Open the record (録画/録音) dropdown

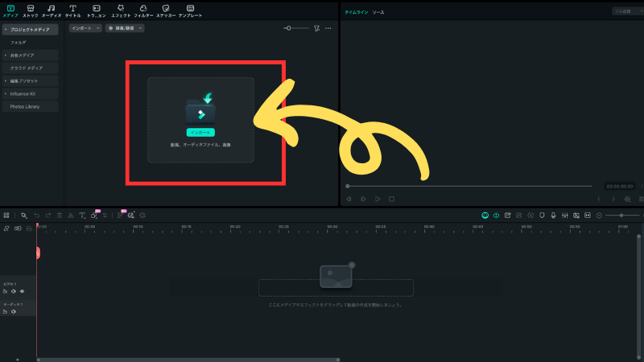tap(125, 28)
